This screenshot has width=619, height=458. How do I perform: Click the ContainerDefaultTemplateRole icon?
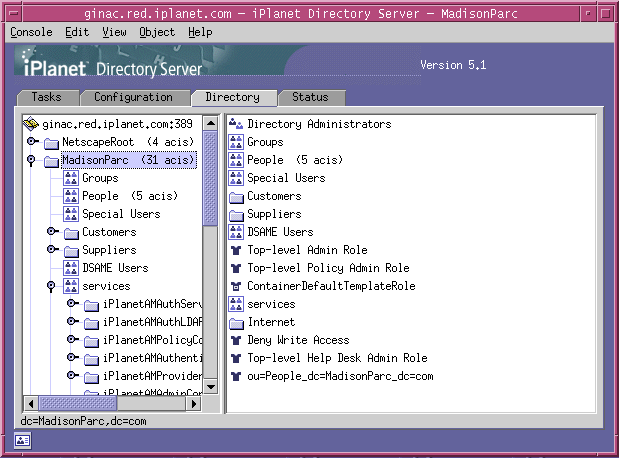tap(236, 286)
